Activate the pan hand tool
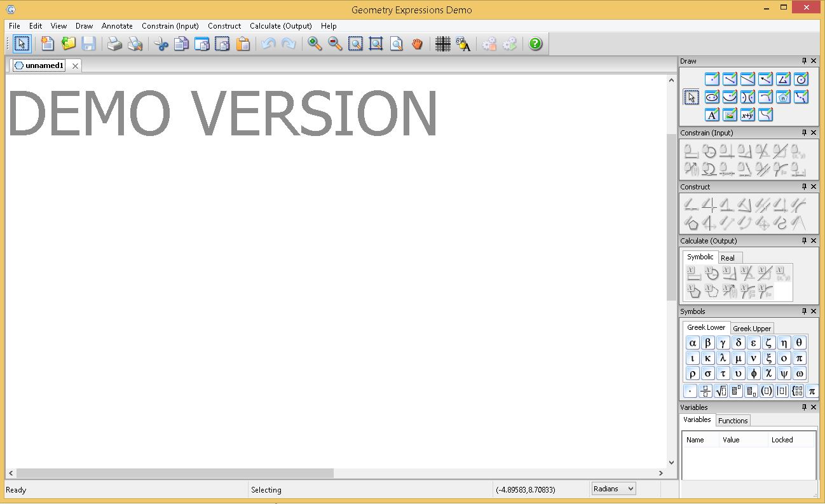 tap(417, 44)
